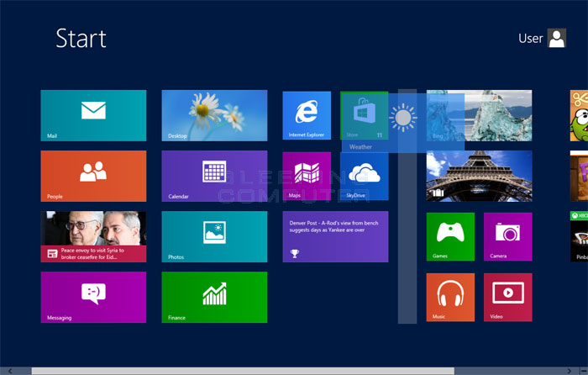This screenshot has height=375, width=588.
Task: Open the People tile
Action: point(93,176)
